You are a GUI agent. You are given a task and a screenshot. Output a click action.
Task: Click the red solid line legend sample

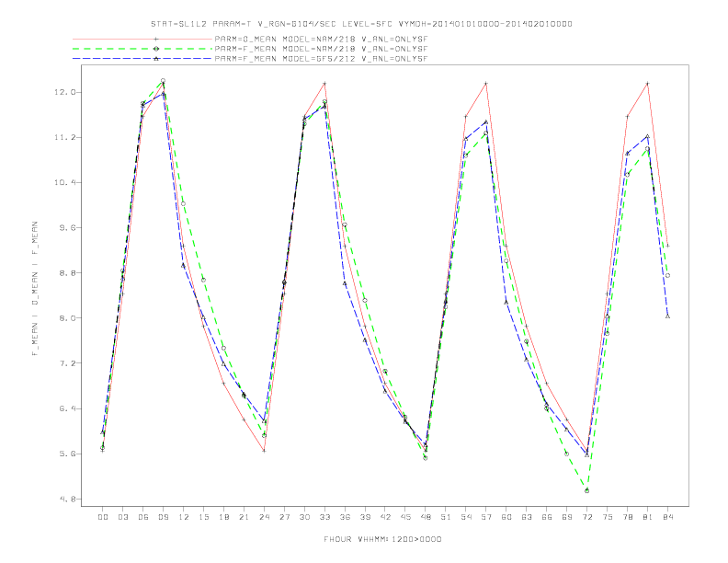(x=142, y=39)
